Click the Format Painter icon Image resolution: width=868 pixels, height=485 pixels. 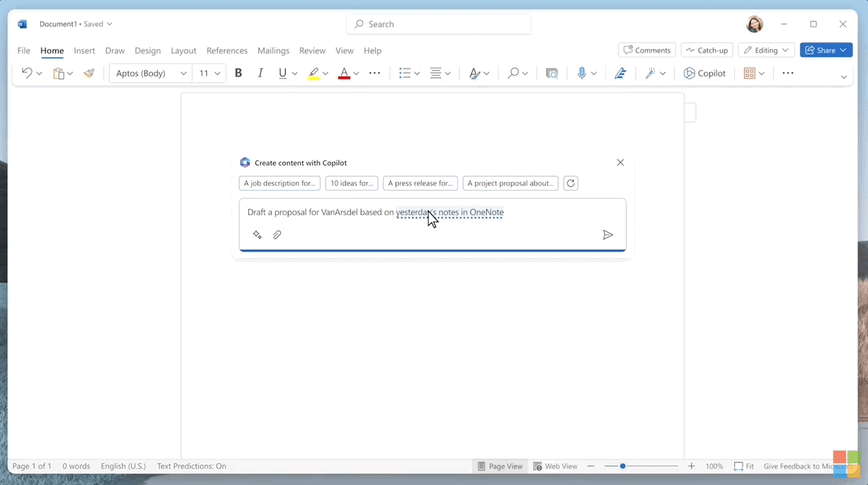click(x=89, y=73)
